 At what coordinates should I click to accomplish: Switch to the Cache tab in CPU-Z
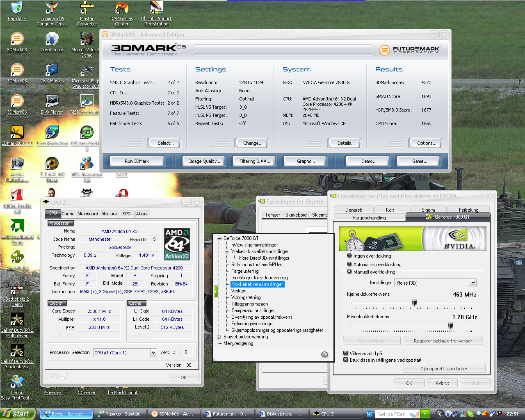click(68, 214)
